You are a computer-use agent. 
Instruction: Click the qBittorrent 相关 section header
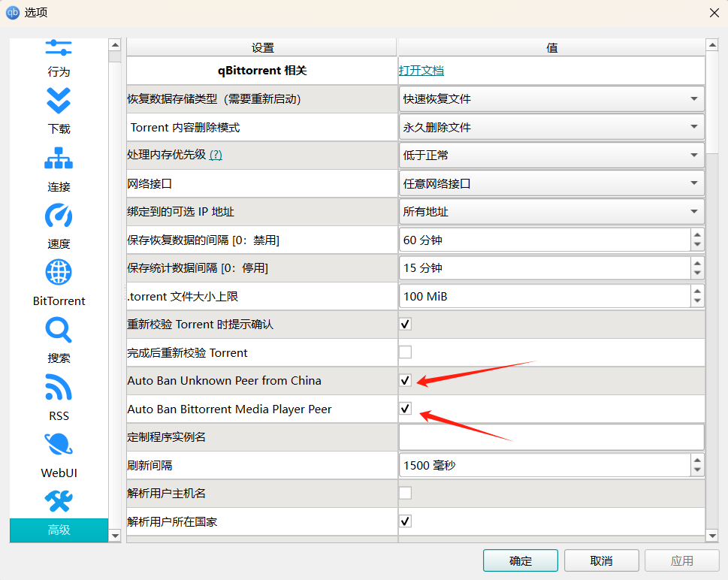pyautogui.click(x=262, y=71)
